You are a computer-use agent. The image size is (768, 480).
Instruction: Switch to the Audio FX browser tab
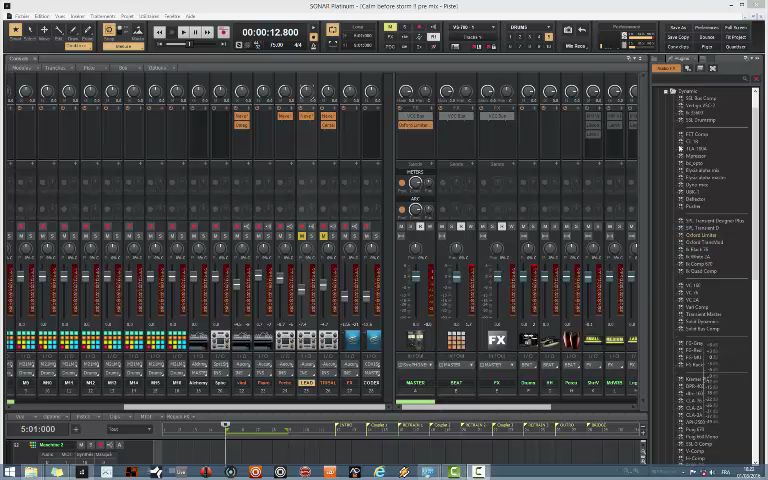click(666, 68)
